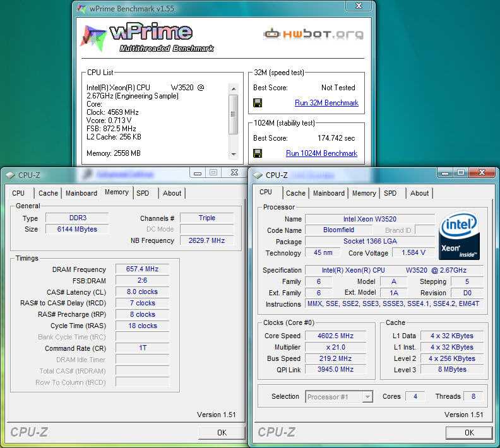Image resolution: width=500 pixels, height=448 pixels.
Task: Click the Technology value 45 nm
Action: tap(323, 252)
